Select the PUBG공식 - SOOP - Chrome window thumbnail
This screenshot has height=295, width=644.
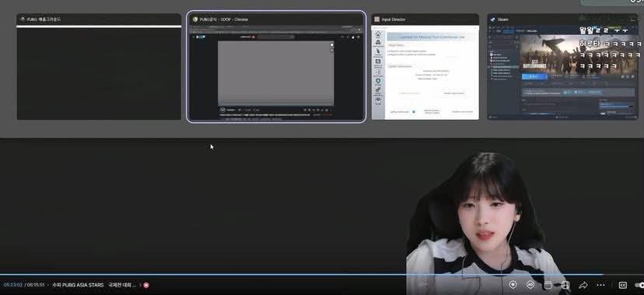[x=276, y=67]
